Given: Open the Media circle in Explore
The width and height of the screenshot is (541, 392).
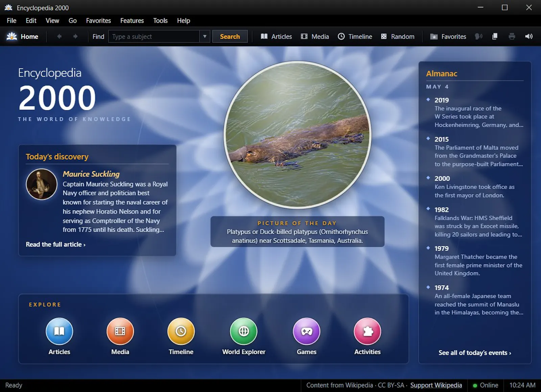Looking at the screenshot, I should (120, 331).
